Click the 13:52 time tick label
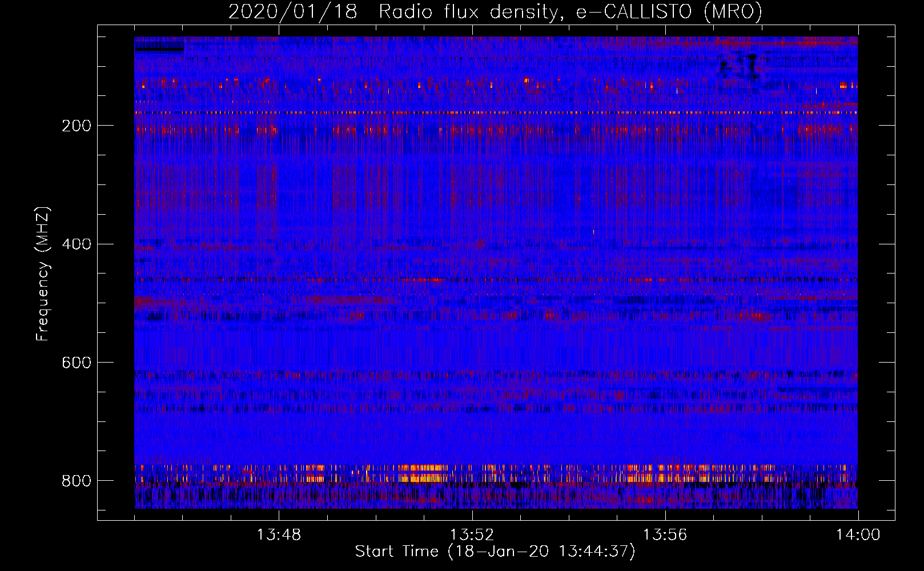This screenshot has height=571, width=924. click(x=472, y=535)
